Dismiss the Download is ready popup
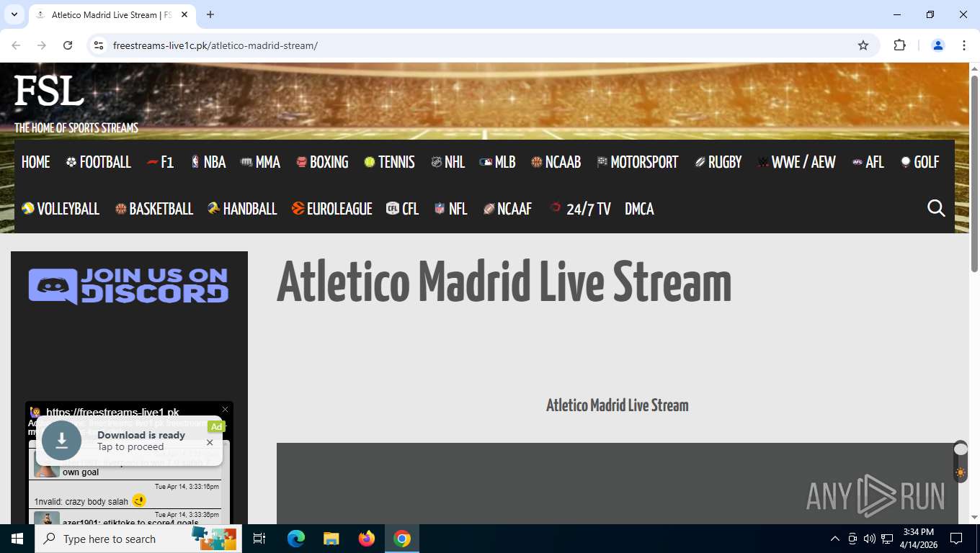The image size is (980, 553). point(210,443)
